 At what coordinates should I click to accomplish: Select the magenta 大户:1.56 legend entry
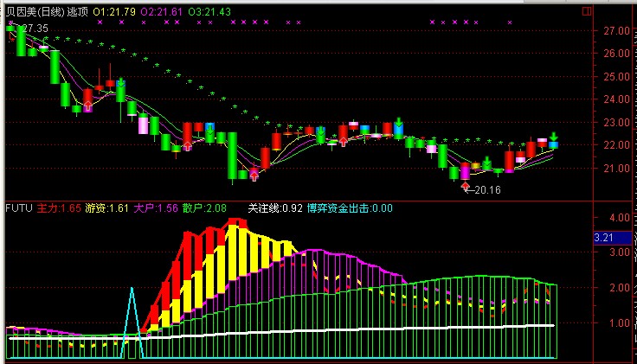coord(156,208)
